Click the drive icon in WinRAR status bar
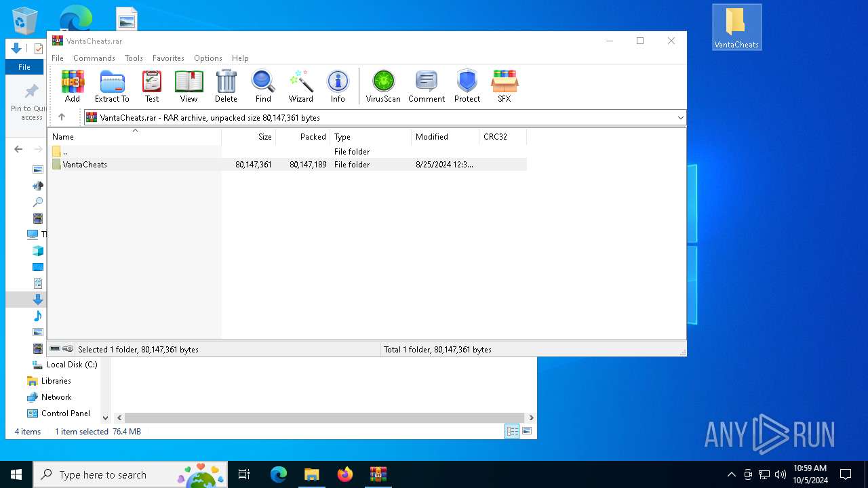Viewport: 868px width, 488px height. [55, 349]
